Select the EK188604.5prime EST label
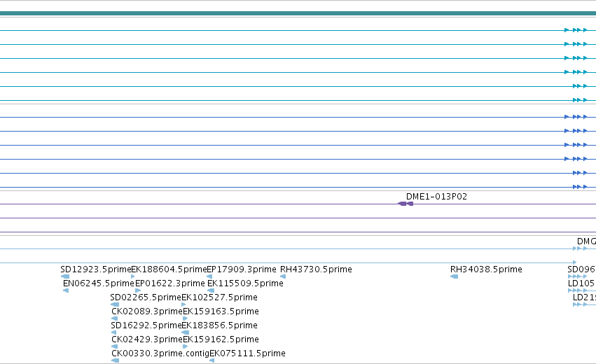 tap(169, 269)
